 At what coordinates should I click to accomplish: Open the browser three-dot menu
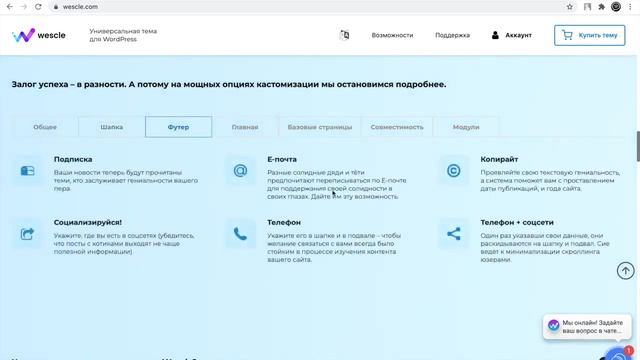pos(630,7)
